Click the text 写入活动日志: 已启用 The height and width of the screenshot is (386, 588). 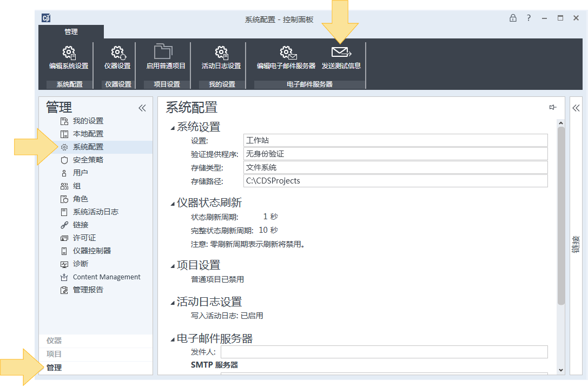pos(227,316)
